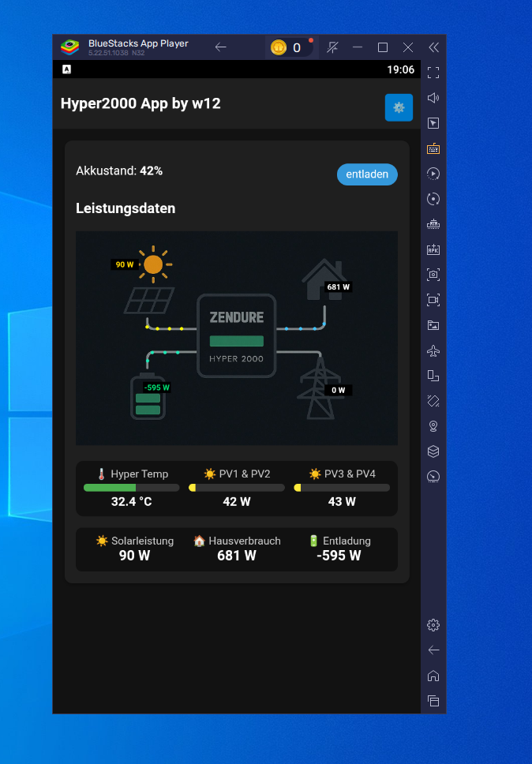532x764 pixels.
Task: Click the solar panel graphic
Action: click(149, 301)
